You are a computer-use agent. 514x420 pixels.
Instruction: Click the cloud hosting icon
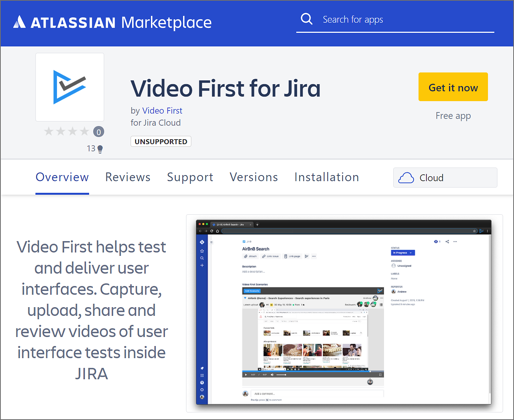tap(406, 178)
